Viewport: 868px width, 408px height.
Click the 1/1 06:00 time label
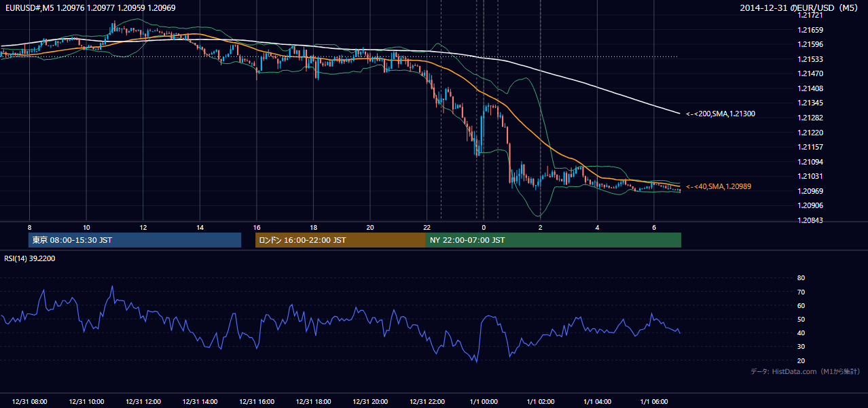coord(654,401)
